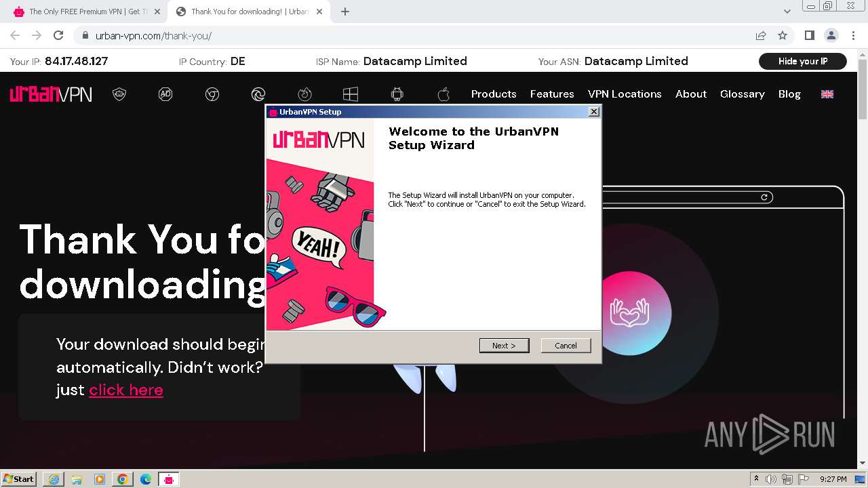Click the Chrome extension icon in navbar
The height and width of the screenshot is (488, 868).
pos(212,94)
